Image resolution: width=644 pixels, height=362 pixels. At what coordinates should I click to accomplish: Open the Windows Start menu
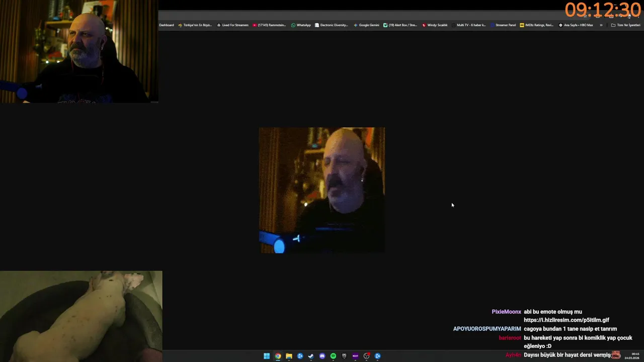267,356
